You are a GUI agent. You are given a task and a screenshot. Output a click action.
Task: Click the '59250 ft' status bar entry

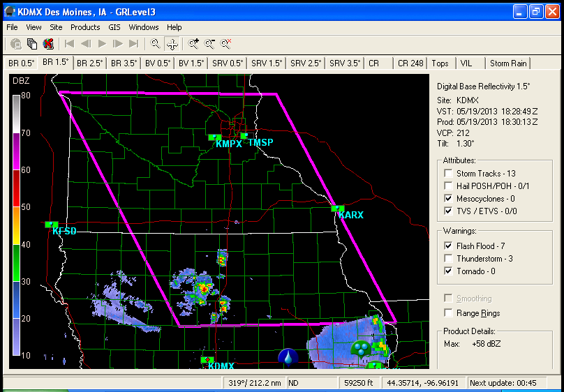click(358, 383)
